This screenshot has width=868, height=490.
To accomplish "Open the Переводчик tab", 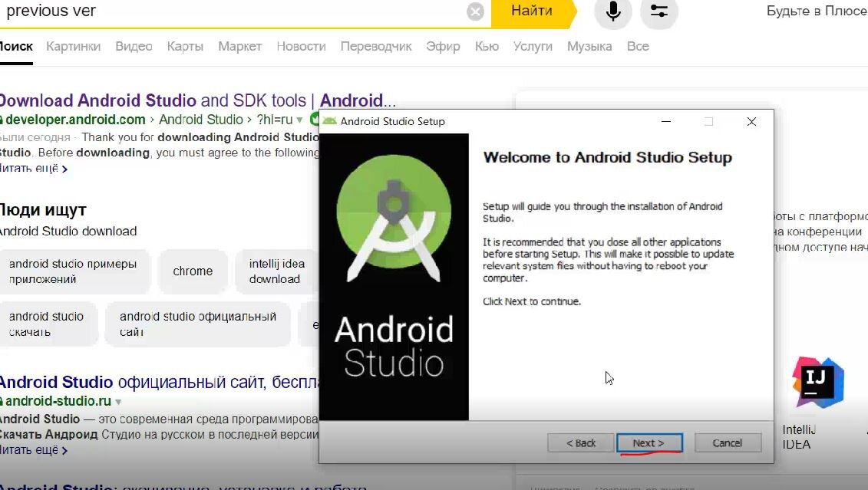I will [x=376, y=47].
